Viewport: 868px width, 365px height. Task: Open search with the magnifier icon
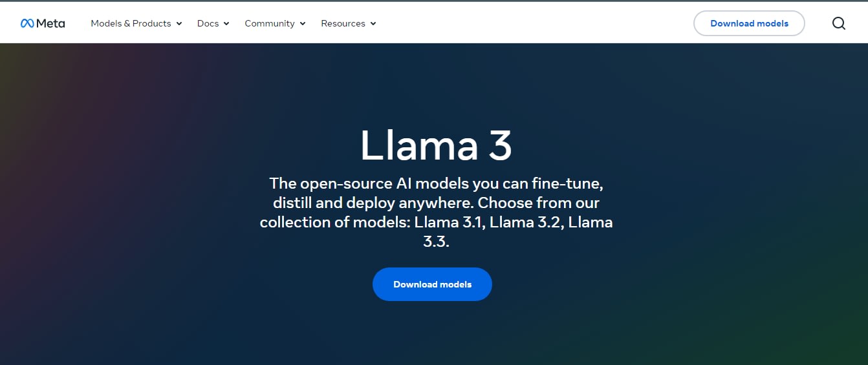click(838, 23)
